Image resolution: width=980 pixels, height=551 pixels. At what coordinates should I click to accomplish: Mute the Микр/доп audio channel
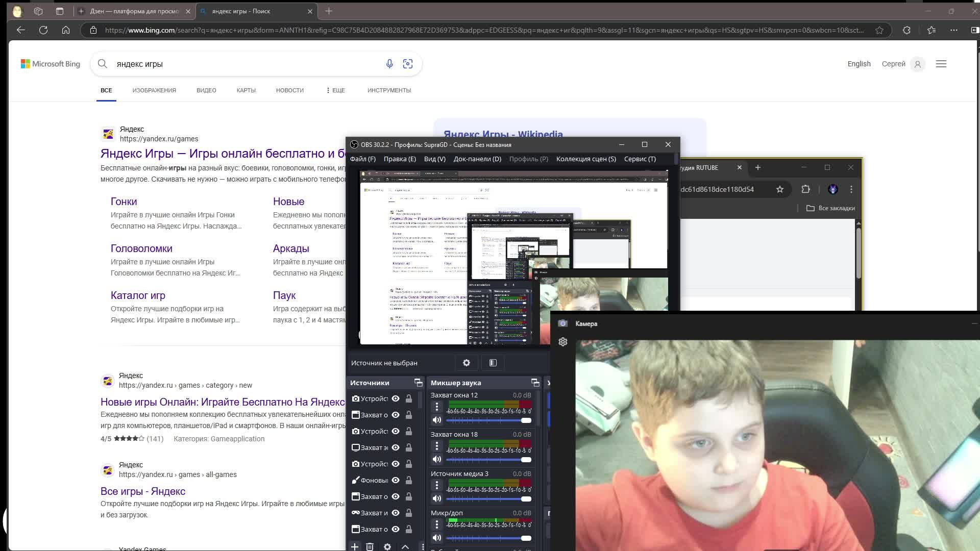(437, 538)
